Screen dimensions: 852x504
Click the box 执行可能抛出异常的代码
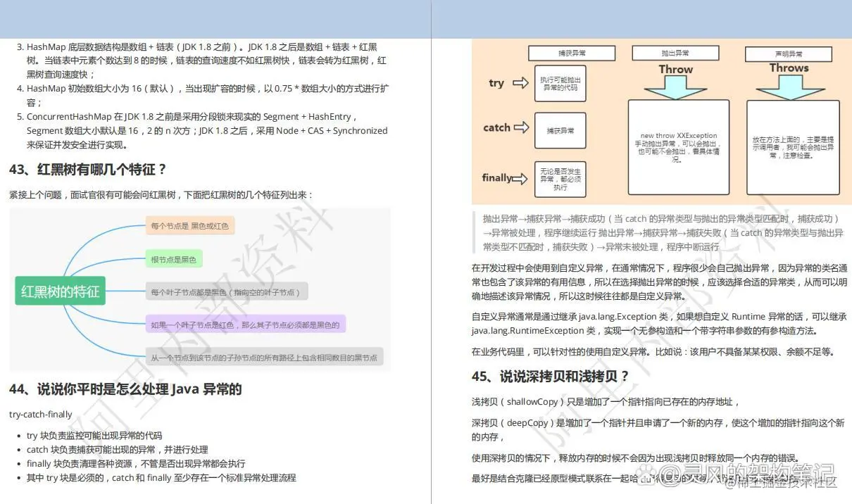(x=560, y=84)
